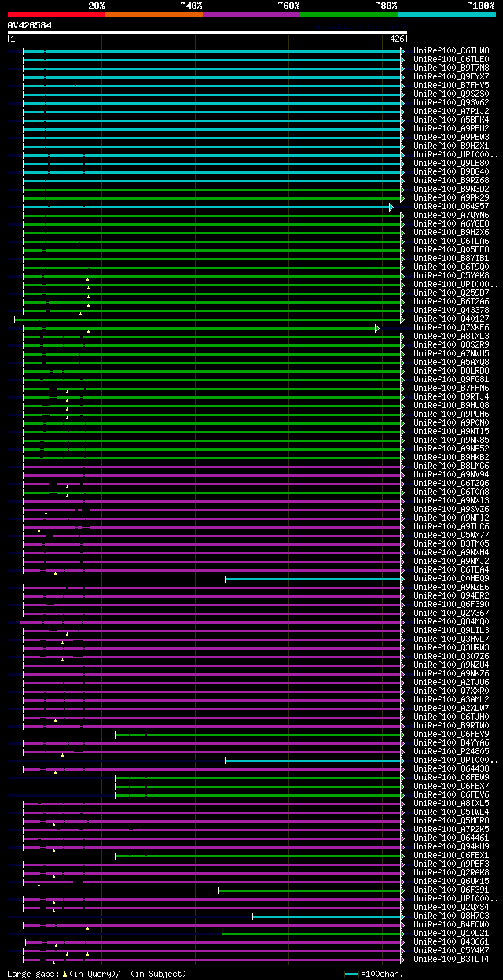Select the UniRef100_Q43378 label
This screenshot has width=503, height=980.
pos(451,311)
